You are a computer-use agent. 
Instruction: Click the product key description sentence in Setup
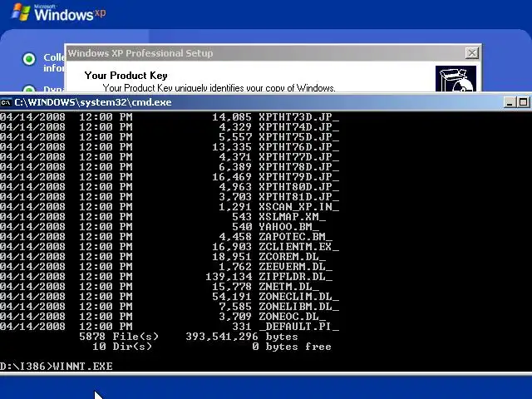pos(219,88)
